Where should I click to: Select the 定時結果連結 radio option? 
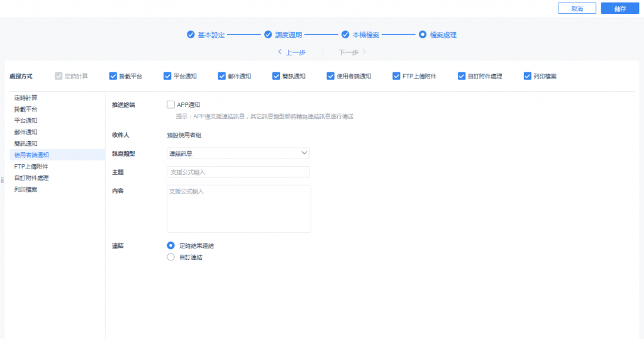[x=170, y=246]
